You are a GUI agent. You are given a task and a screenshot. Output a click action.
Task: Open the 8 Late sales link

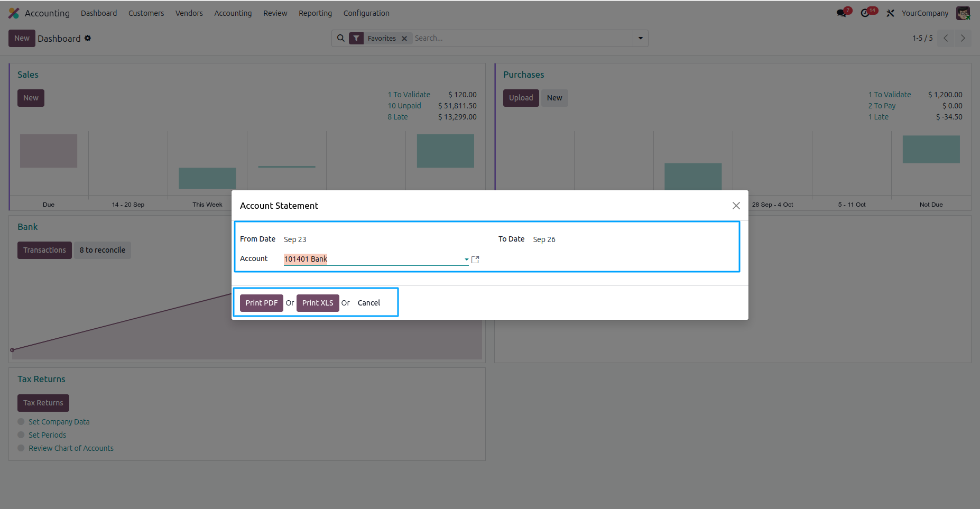click(x=397, y=117)
